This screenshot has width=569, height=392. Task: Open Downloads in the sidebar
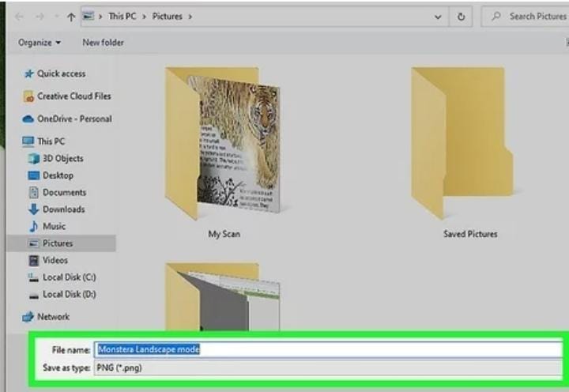64,209
